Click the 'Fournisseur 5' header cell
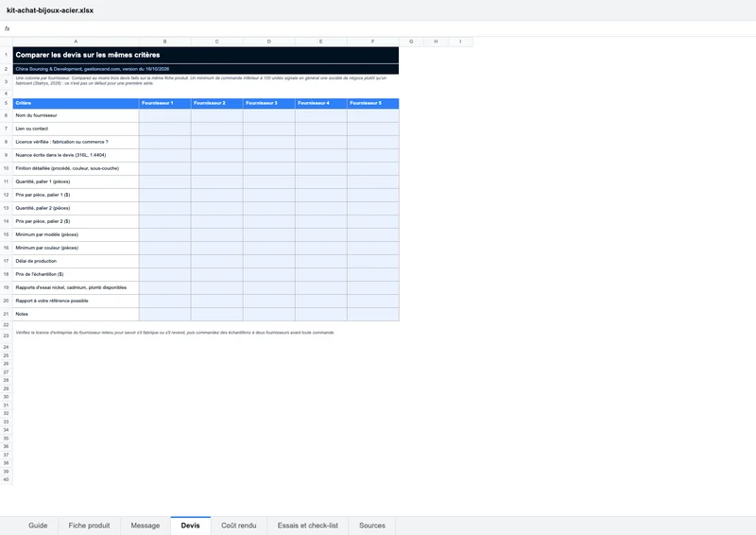The height and width of the screenshot is (535, 756). click(x=373, y=103)
